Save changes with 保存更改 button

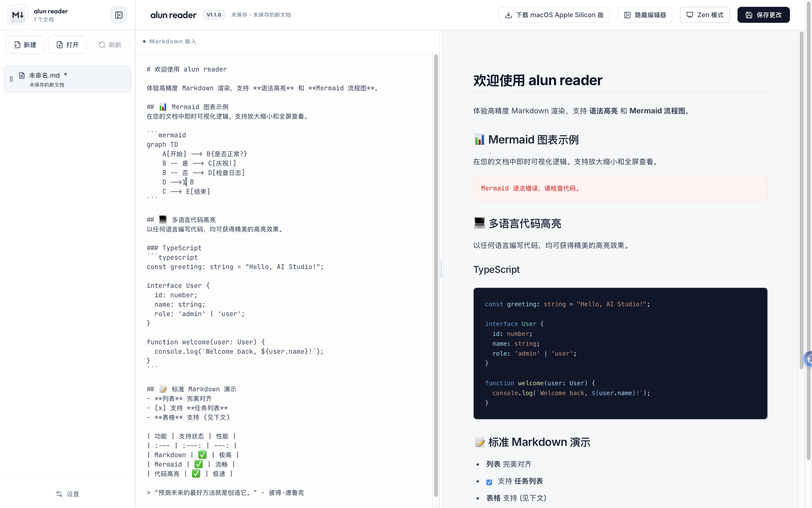(x=763, y=15)
